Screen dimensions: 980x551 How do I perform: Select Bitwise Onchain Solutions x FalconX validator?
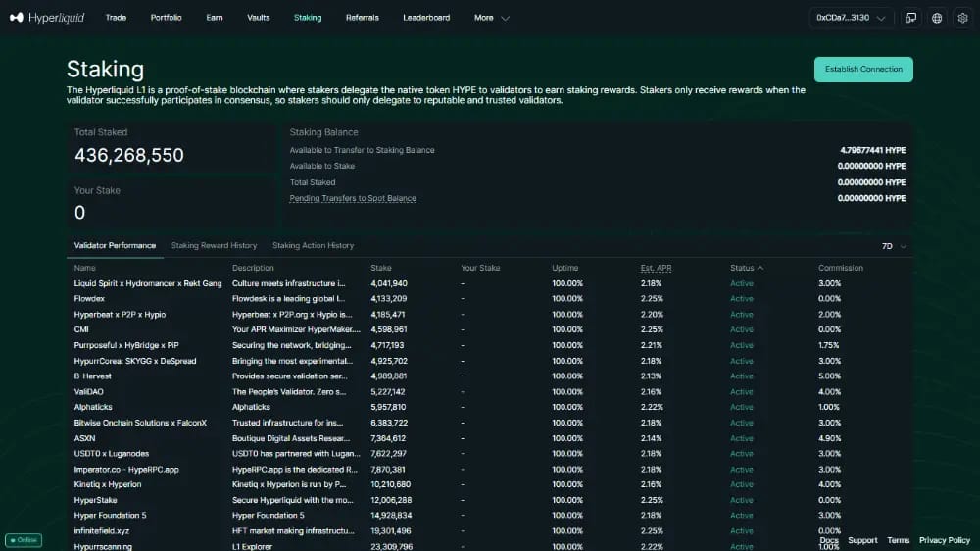[140, 423]
